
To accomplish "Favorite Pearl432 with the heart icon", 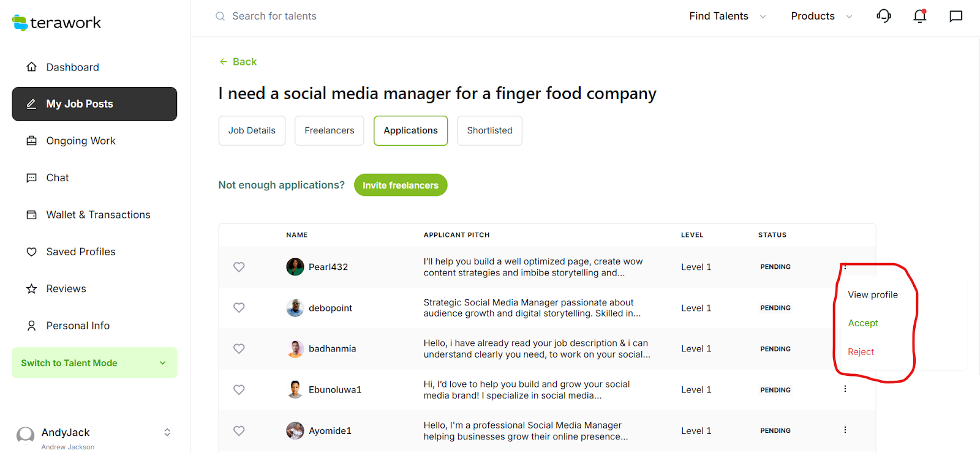I will click(239, 267).
